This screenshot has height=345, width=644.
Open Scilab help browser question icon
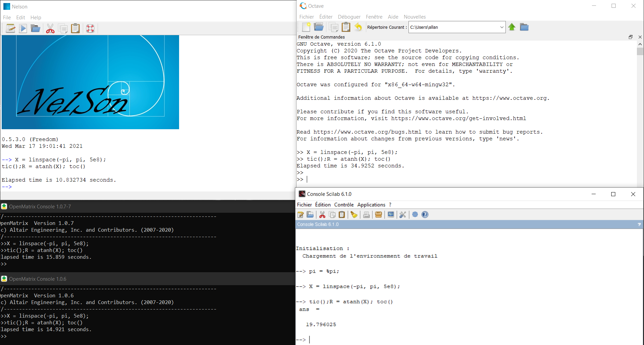[x=425, y=214]
